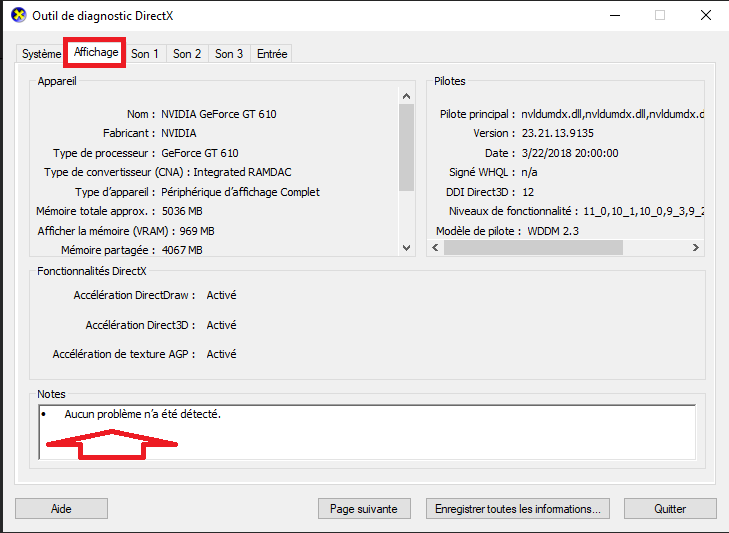The image size is (729, 533).
Task: Click 'Aucun problème n'a été détecté.' note
Action: 143,414
